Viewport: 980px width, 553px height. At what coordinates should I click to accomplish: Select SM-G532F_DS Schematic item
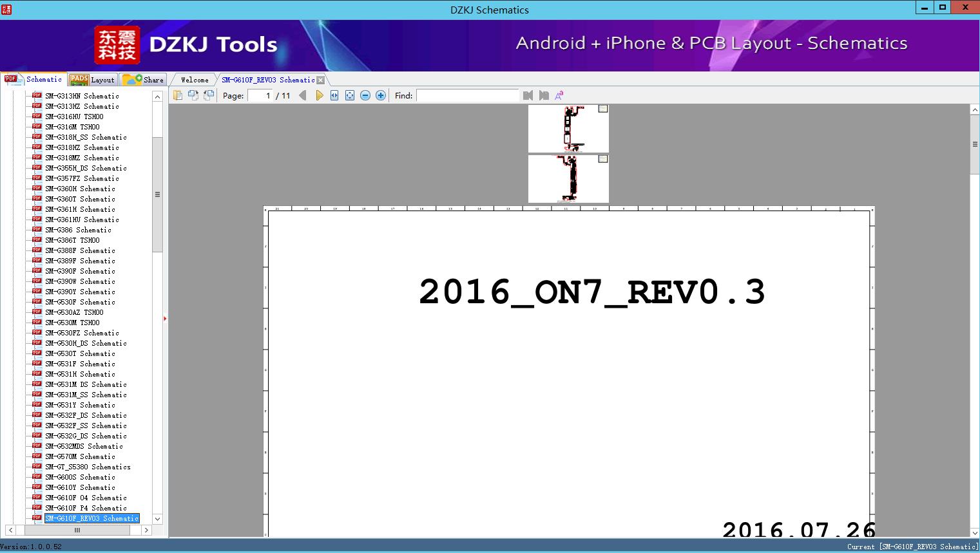coord(86,415)
